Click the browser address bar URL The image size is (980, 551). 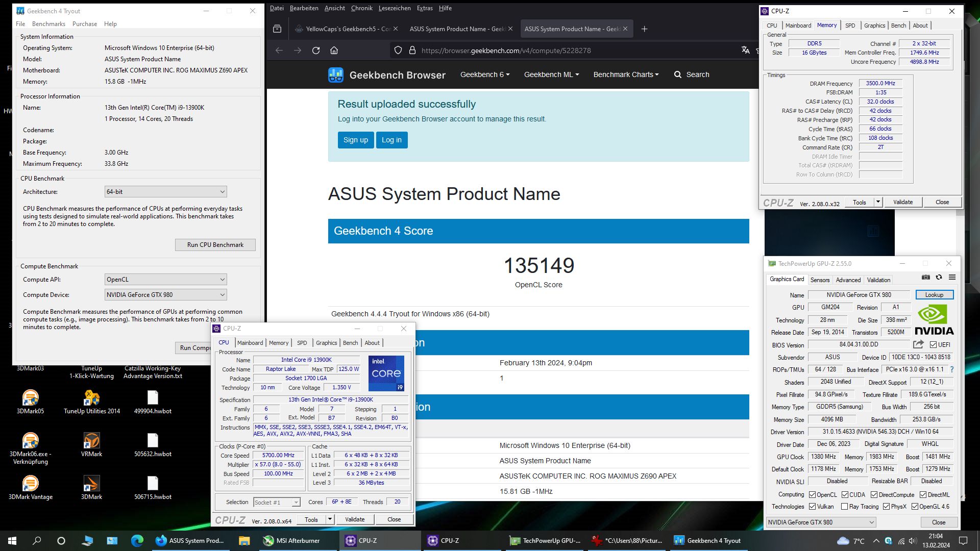(x=506, y=51)
